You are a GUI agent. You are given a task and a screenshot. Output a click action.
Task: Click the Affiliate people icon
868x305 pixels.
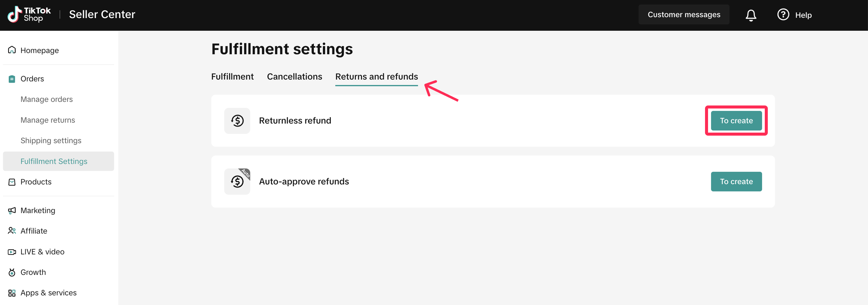[12, 231]
